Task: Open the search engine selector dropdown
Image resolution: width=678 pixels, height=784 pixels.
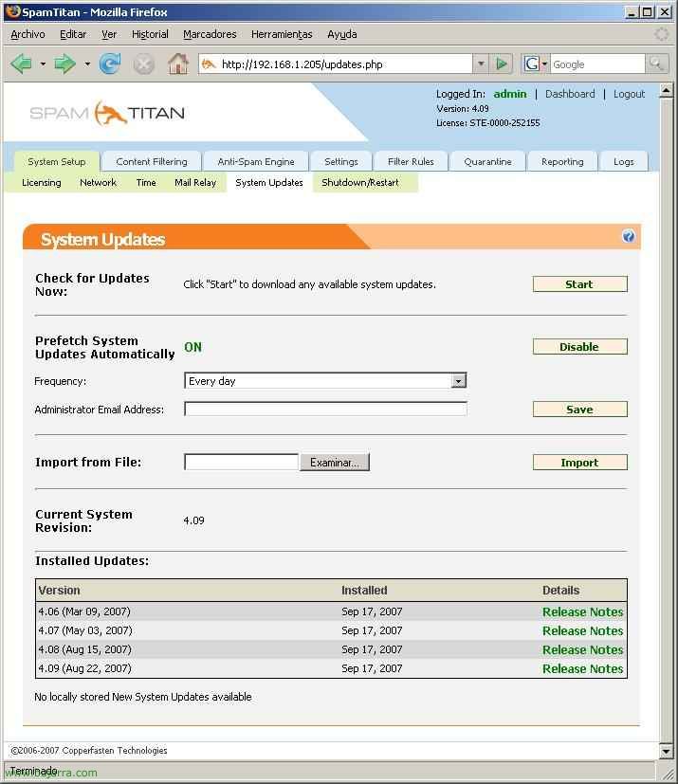Action: tap(544, 64)
